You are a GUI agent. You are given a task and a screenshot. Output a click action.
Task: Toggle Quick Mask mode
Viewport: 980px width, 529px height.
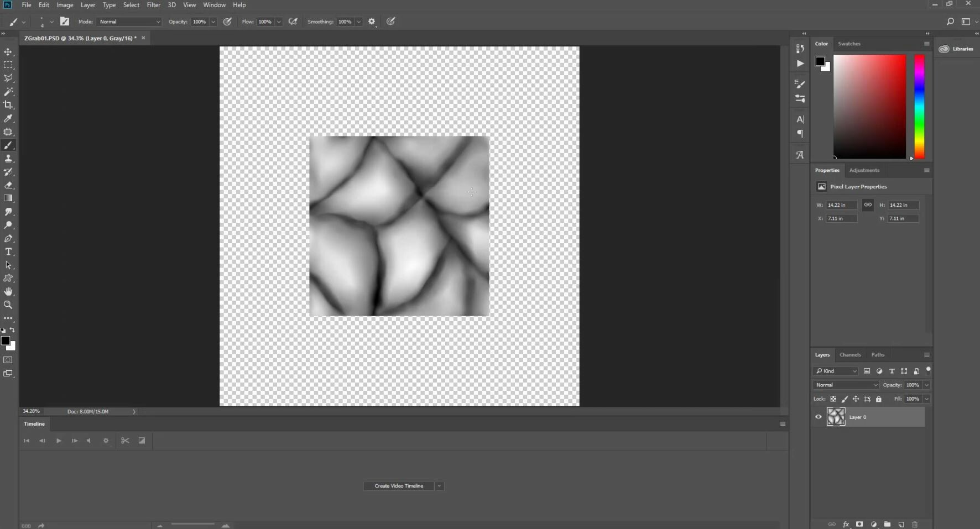8,360
